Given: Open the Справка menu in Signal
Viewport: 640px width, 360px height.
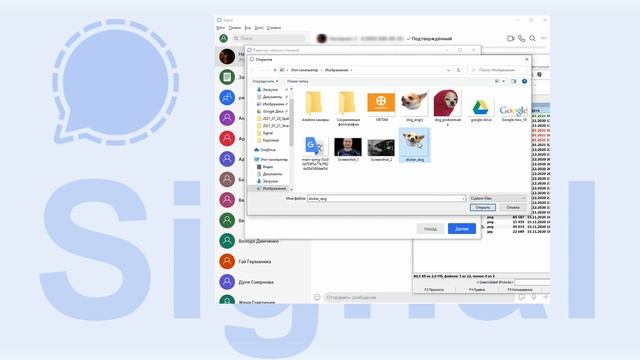Looking at the screenshot, I should (x=274, y=28).
